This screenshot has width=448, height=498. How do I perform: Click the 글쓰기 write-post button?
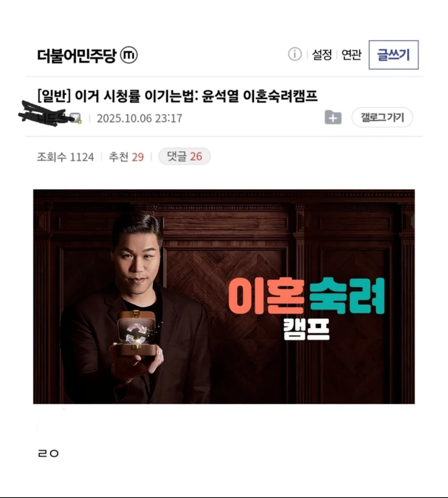[393, 55]
